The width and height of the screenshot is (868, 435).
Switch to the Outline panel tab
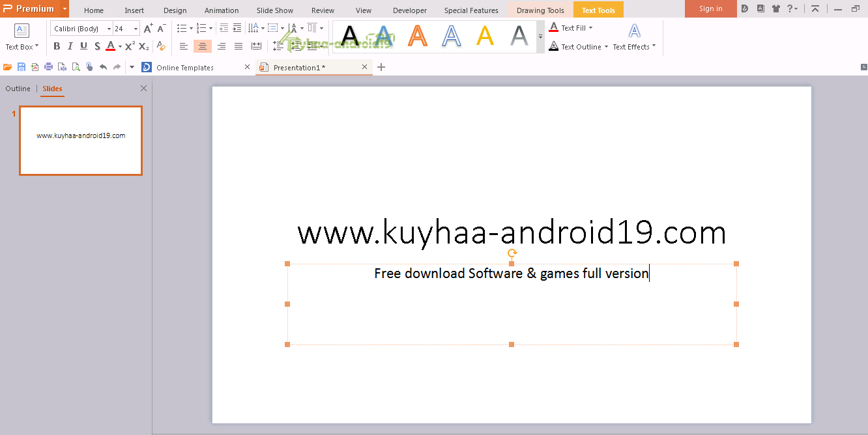(x=18, y=89)
